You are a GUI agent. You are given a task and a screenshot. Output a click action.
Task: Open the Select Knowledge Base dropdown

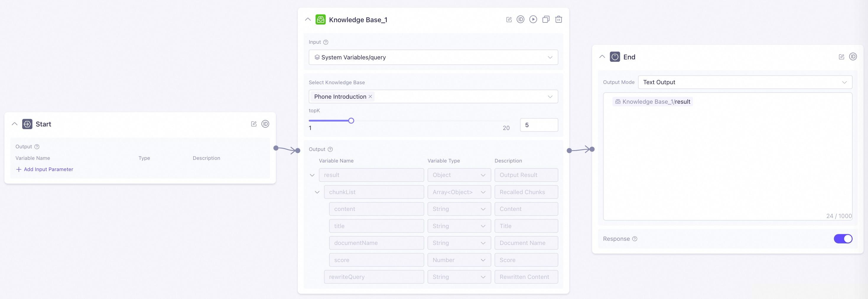click(x=433, y=96)
